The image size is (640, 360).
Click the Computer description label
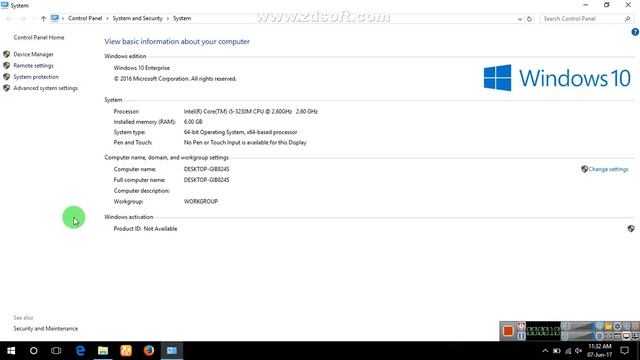click(142, 191)
